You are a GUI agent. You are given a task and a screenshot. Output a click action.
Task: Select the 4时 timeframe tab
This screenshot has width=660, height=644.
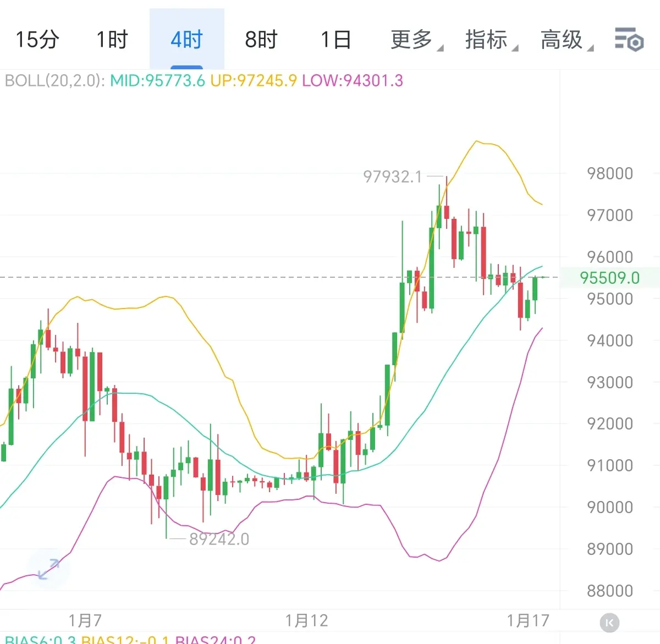click(x=187, y=40)
